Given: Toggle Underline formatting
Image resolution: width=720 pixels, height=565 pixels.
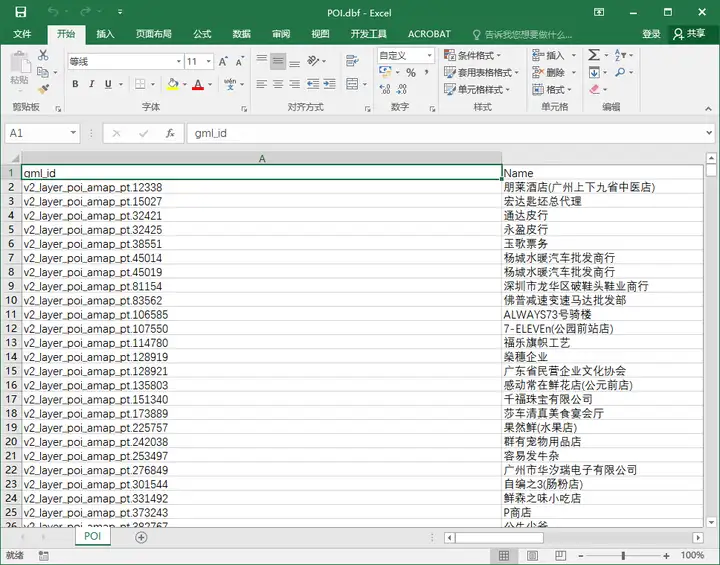Looking at the screenshot, I should tap(108, 84).
